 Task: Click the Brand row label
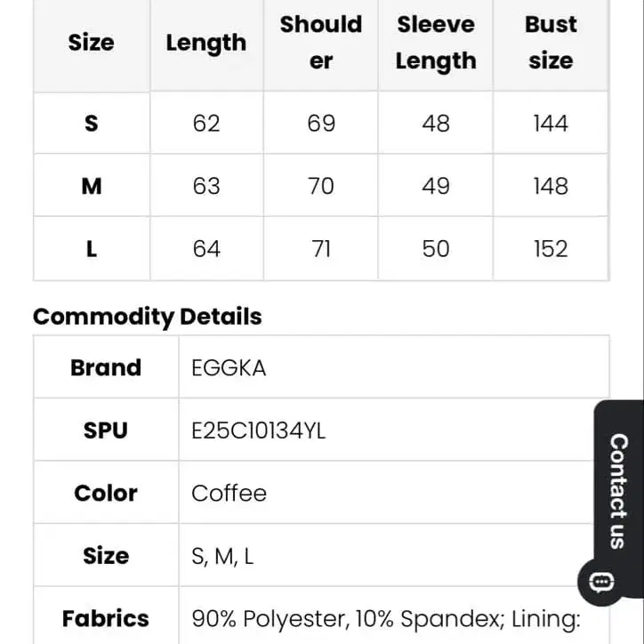pos(106,368)
